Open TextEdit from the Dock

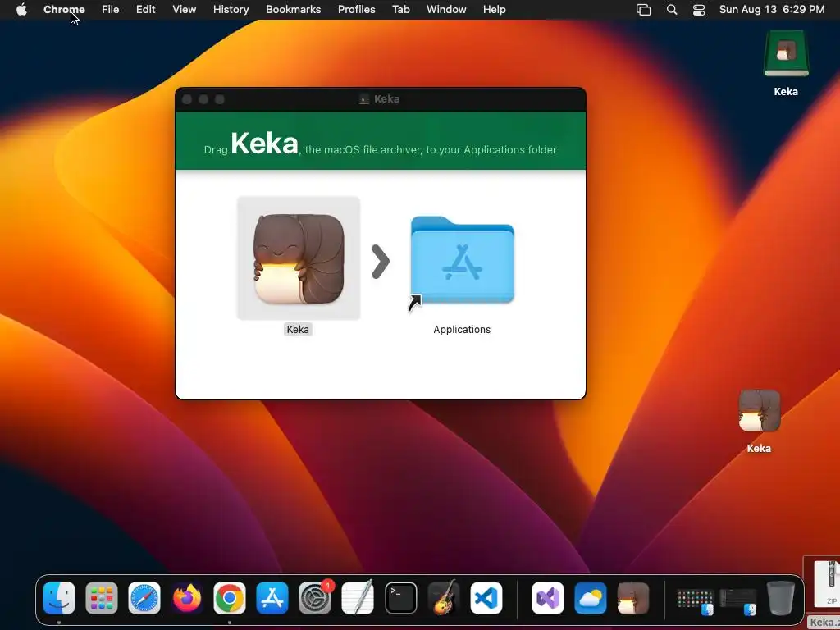[x=358, y=598]
